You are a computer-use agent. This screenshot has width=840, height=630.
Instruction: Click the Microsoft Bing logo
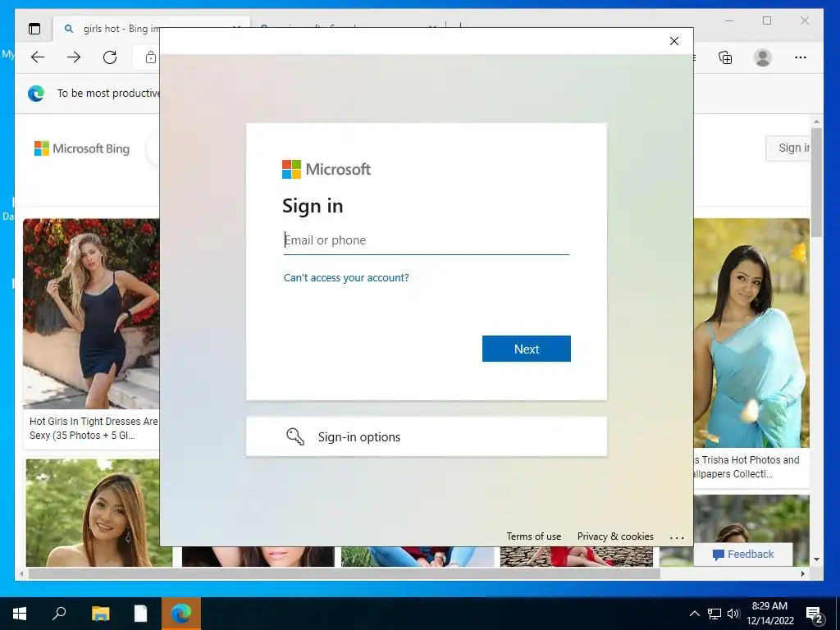(82, 148)
